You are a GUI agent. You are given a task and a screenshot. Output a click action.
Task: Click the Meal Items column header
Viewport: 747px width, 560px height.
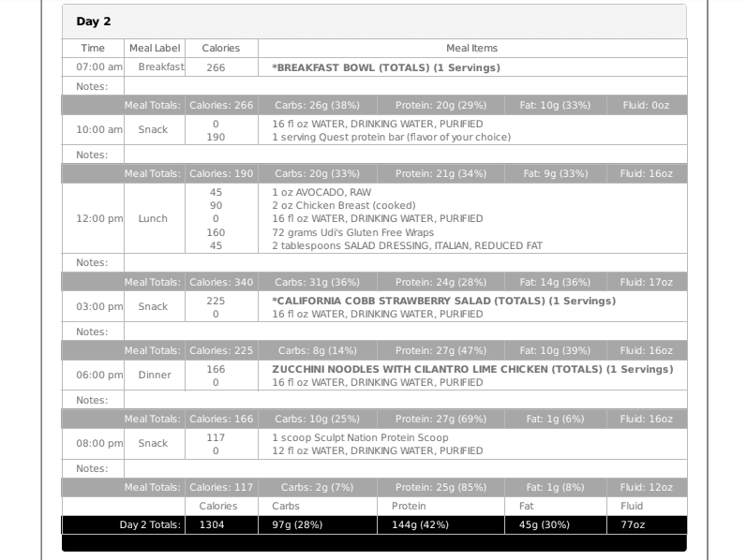point(471,48)
